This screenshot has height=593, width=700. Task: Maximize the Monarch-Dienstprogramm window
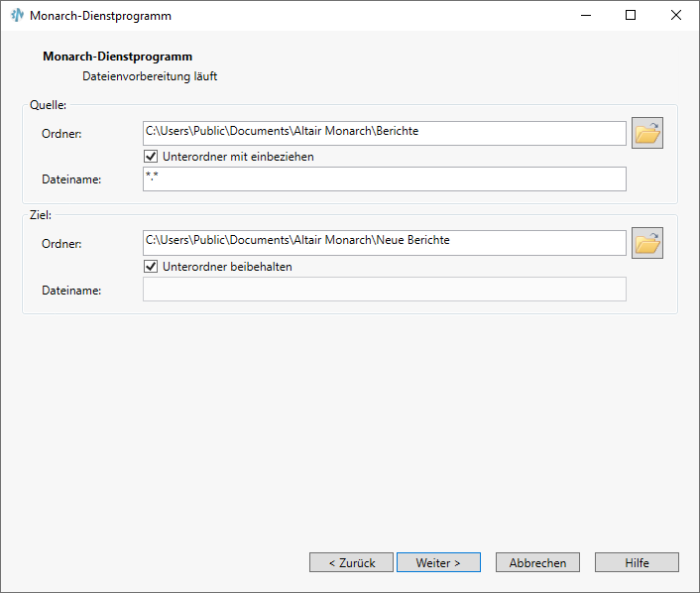point(631,16)
